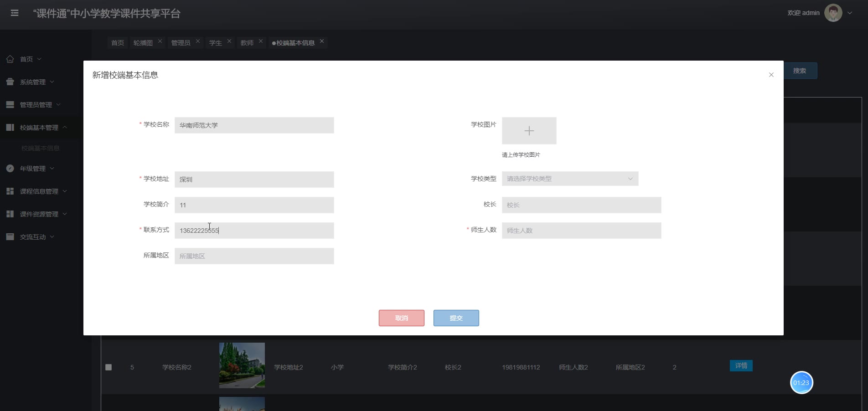The height and width of the screenshot is (411, 868).
Task: Toggle the hamburger sidebar menu icon
Action: tap(15, 13)
